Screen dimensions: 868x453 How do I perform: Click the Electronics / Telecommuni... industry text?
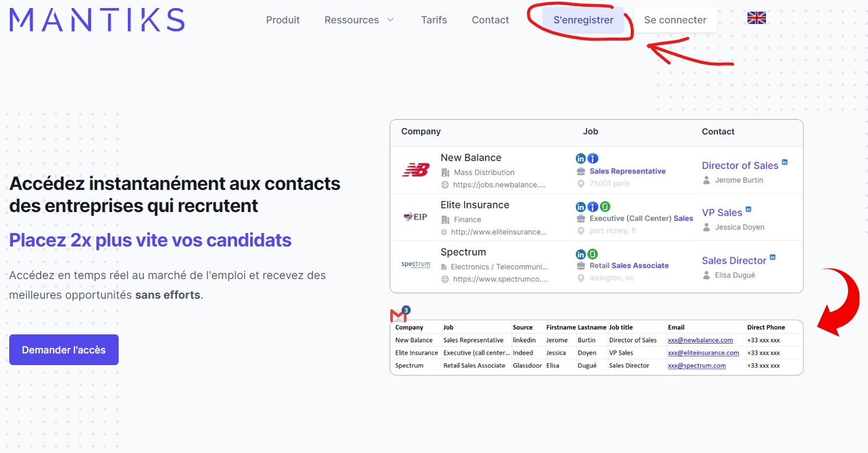coord(499,267)
